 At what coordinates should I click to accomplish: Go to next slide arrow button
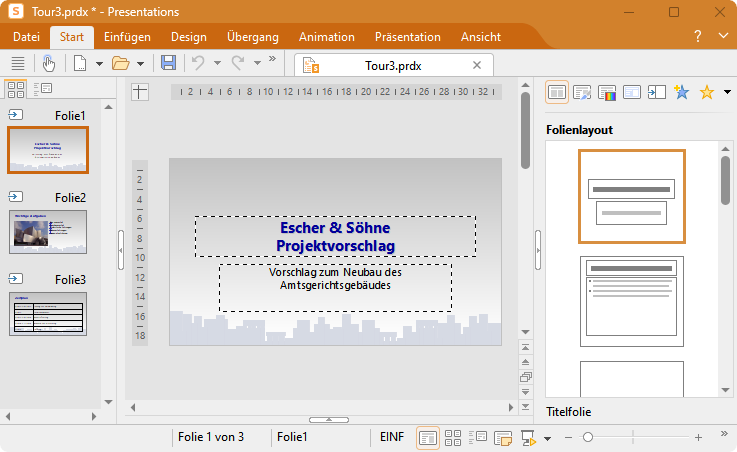coord(525,392)
